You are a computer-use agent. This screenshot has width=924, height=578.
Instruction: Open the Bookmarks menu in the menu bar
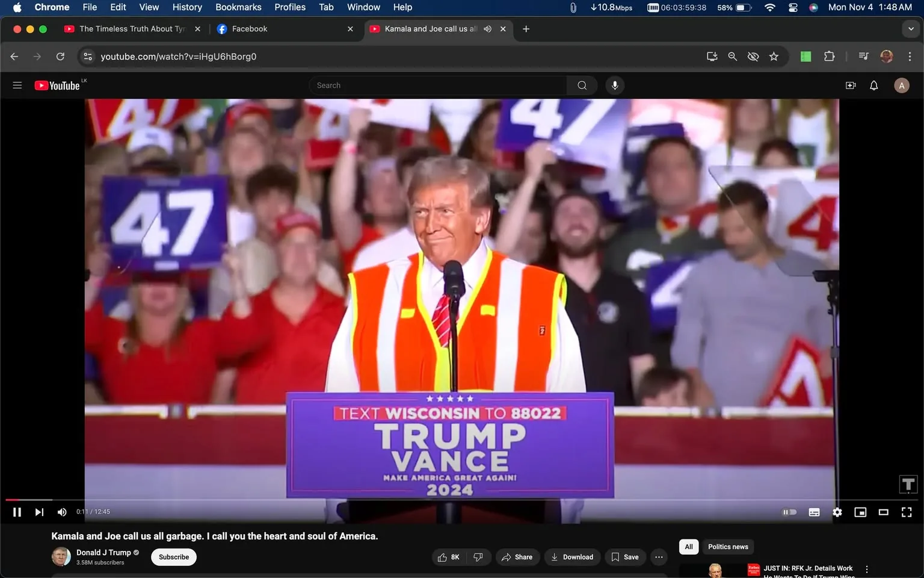(238, 7)
